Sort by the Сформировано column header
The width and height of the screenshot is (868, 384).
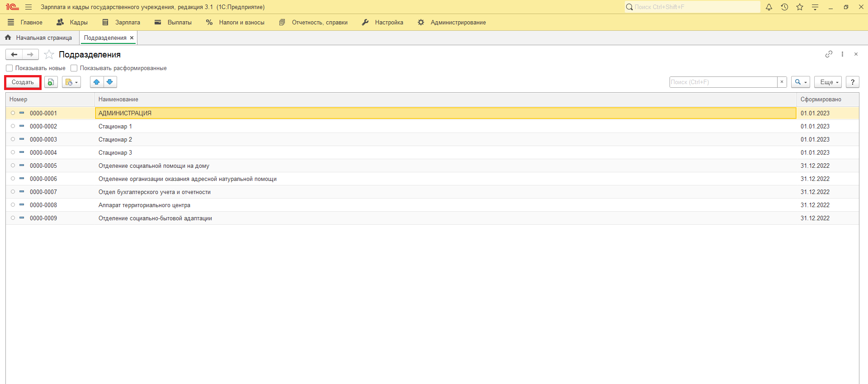click(827, 99)
